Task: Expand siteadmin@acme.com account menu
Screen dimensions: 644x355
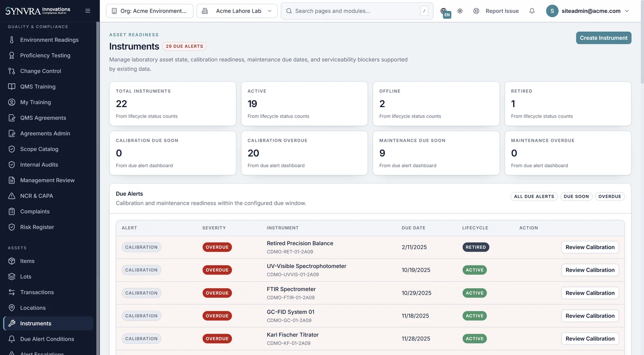Action: point(587,11)
